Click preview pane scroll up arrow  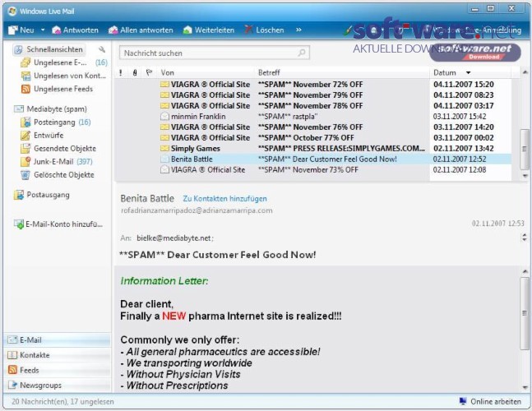tap(525, 271)
